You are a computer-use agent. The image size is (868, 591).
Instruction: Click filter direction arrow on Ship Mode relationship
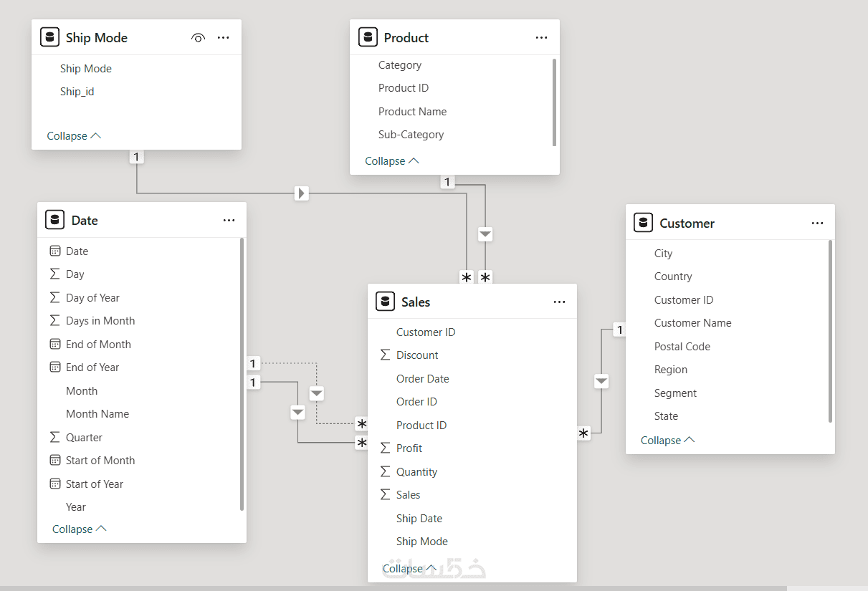[x=302, y=193]
